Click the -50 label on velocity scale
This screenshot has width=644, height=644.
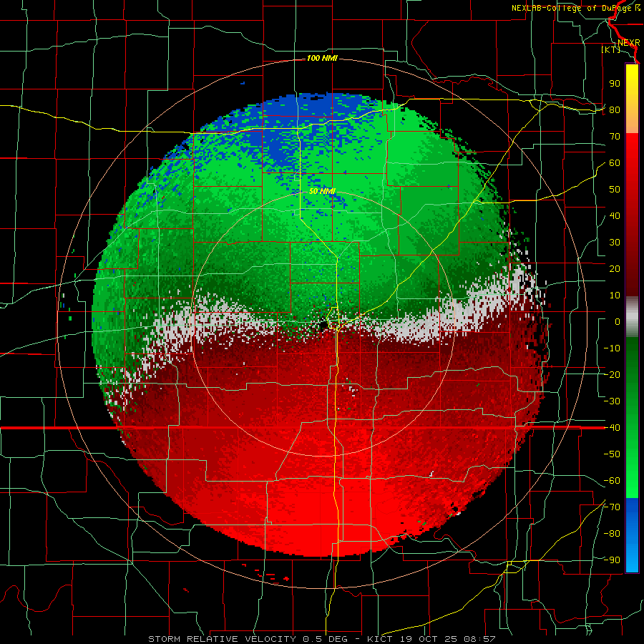[612, 454]
